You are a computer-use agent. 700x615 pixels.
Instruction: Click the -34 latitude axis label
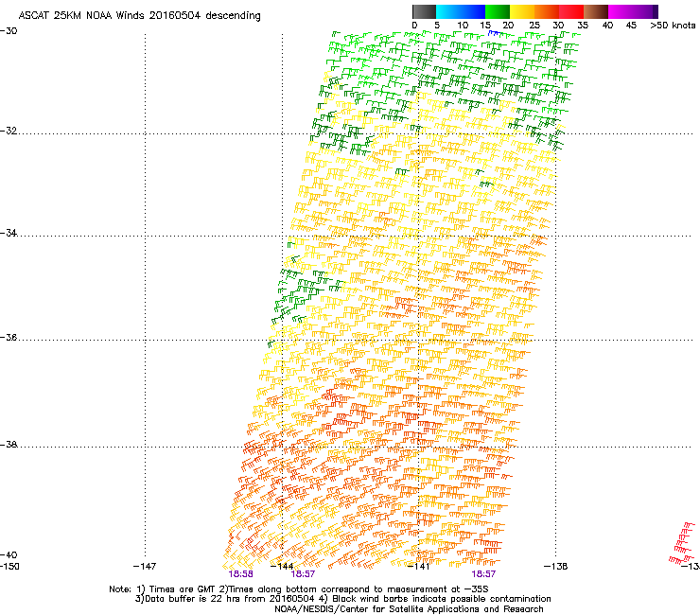pyautogui.click(x=9, y=233)
